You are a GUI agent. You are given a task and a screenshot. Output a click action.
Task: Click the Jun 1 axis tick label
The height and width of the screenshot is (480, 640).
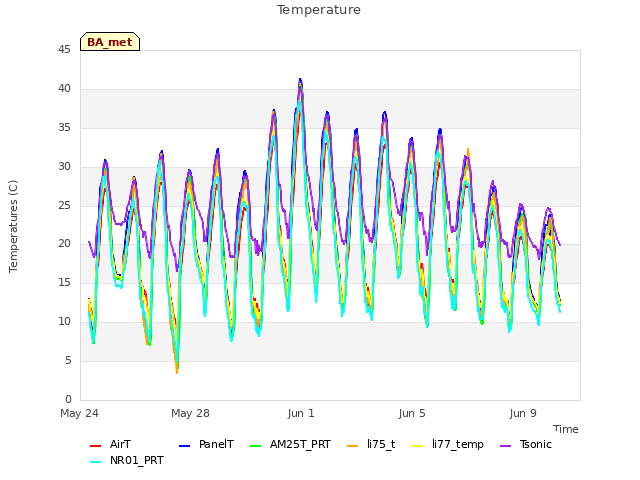click(x=301, y=413)
